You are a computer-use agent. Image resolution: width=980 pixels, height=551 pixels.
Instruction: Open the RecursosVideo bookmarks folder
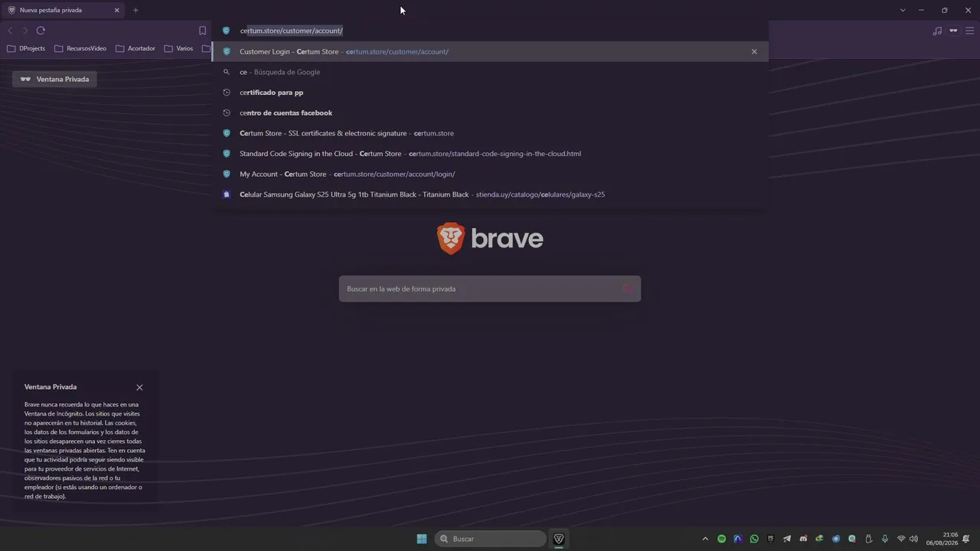coord(80,48)
